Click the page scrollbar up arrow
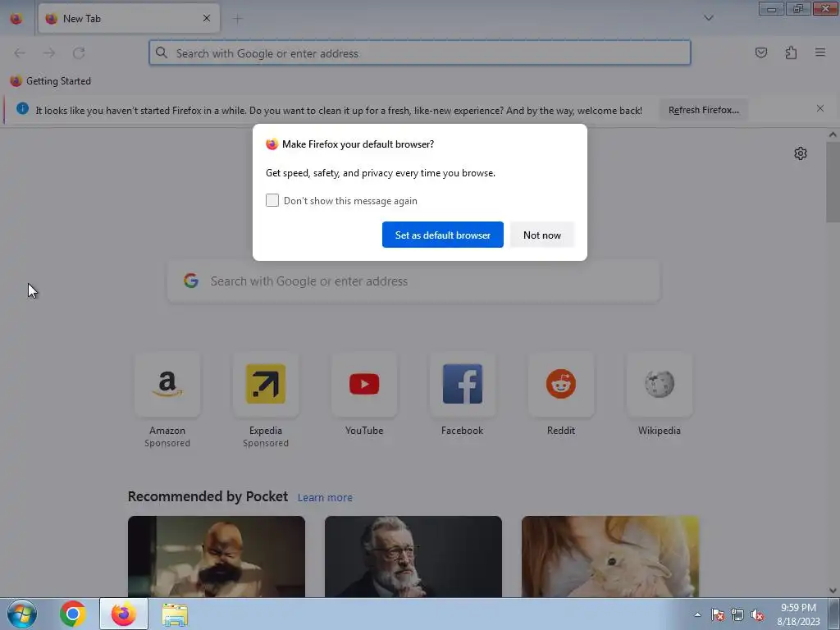 [x=833, y=135]
